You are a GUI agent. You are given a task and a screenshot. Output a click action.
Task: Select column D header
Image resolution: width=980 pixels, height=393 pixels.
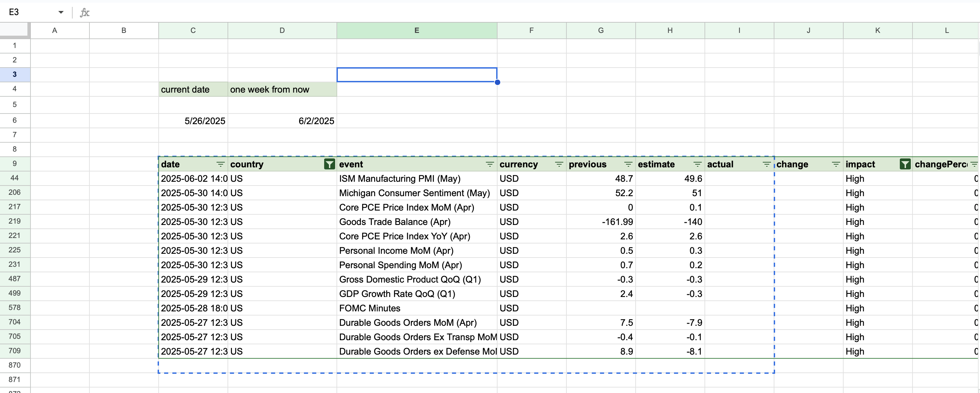[x=282, y=31]
